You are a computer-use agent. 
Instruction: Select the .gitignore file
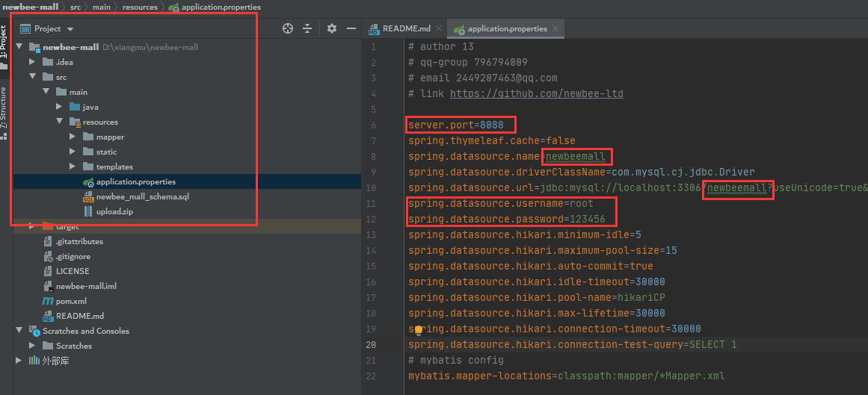(x=73, y=256)
